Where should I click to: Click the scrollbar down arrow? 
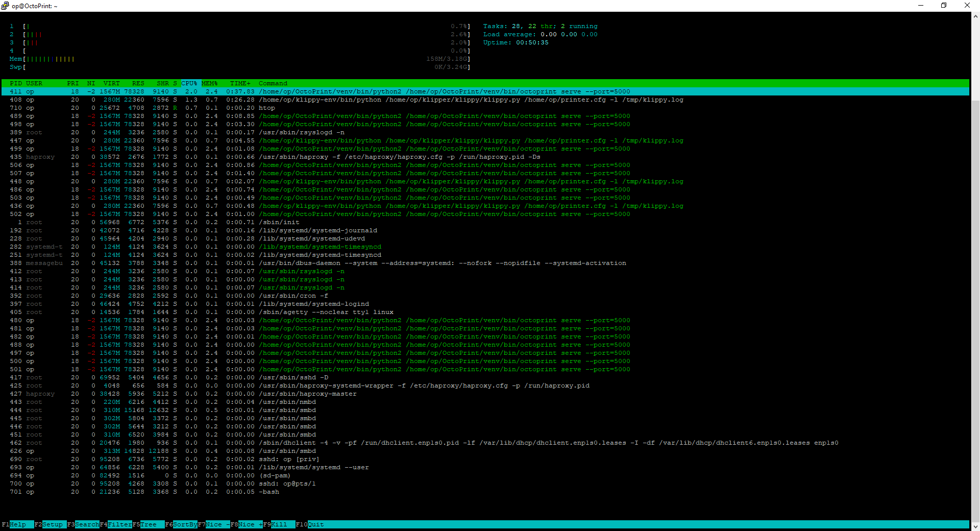coord(975,526)
